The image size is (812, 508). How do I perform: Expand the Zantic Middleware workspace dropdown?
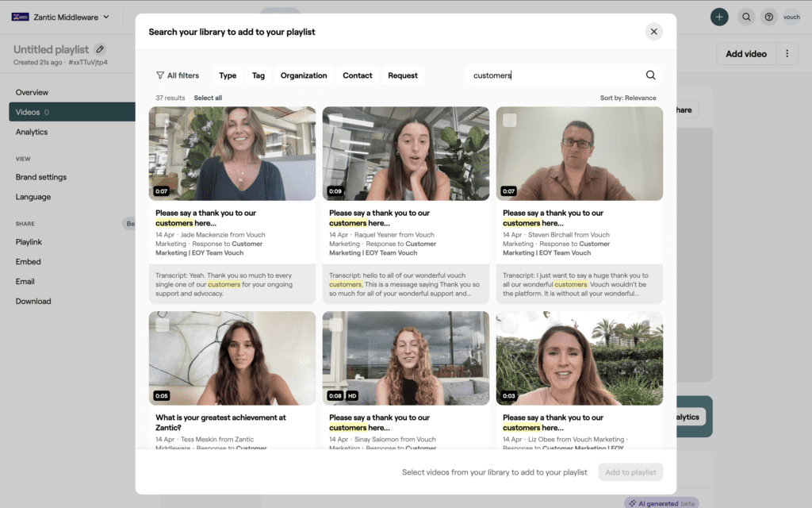coord(106,17)
